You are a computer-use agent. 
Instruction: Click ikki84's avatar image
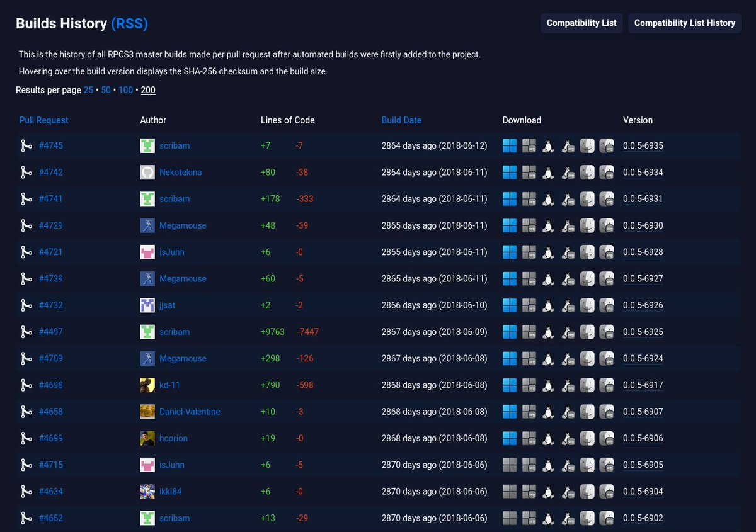[147, 491]
